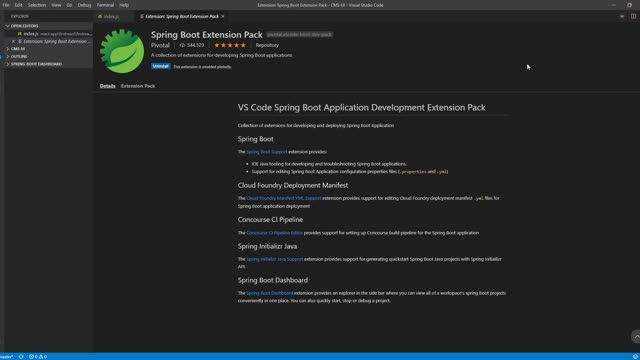Viewport: 640px width, 360px height.
Task: Click the Uninstall button
Action: (x=160, y=66)
